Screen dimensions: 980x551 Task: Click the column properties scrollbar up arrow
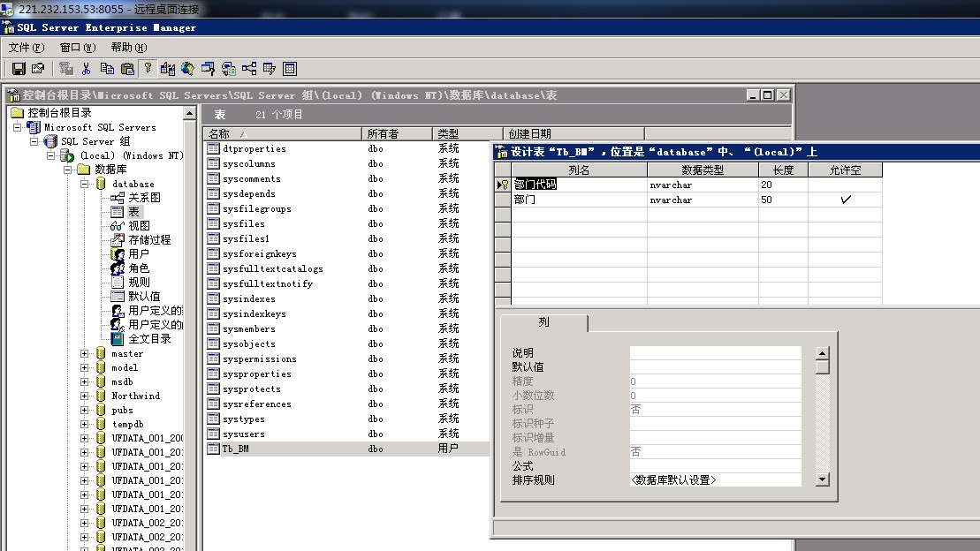[x=823, y=353]
